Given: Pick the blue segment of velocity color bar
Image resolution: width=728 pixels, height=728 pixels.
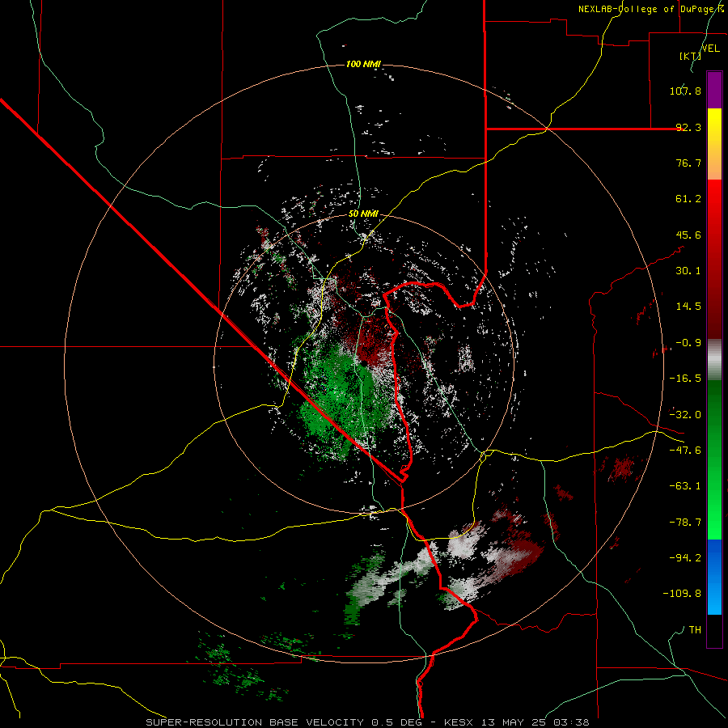Looking at the screenshot, I should tap(714, 577).
